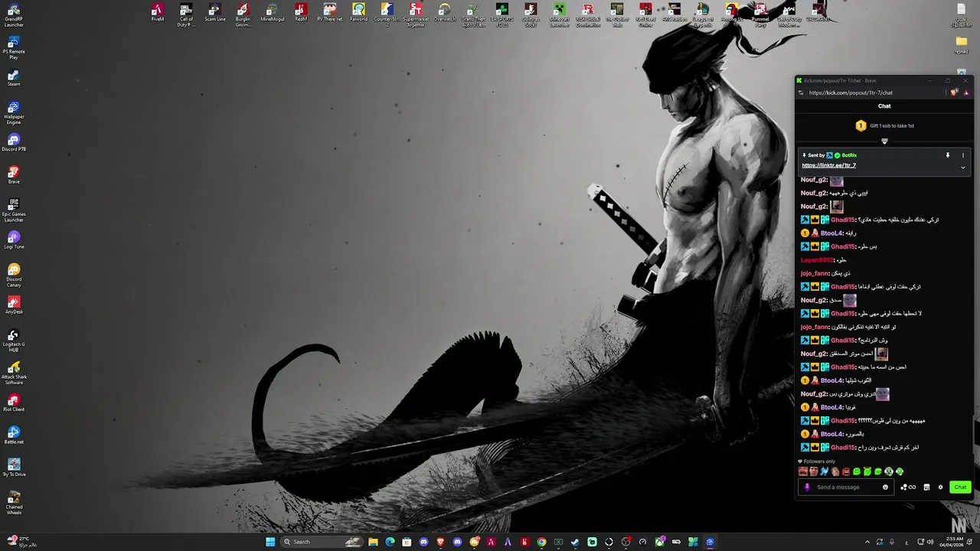Viewport: 980px width, 551px height.
Task: Open Riot Client desktop shortcut
Action: point(14,403)
